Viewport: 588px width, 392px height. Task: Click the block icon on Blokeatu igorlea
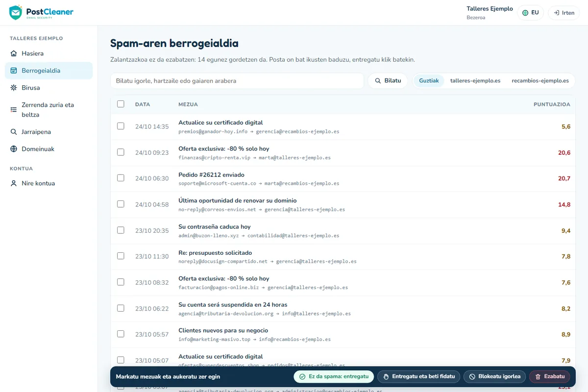pos(472,377)
